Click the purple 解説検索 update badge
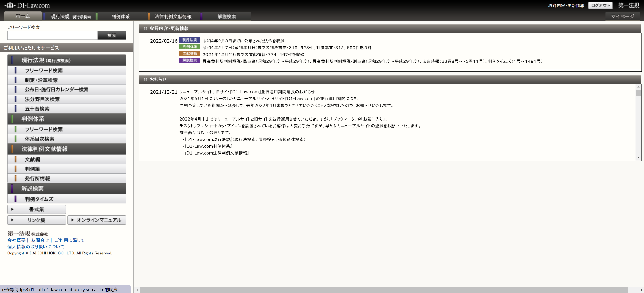 [189, 60]
